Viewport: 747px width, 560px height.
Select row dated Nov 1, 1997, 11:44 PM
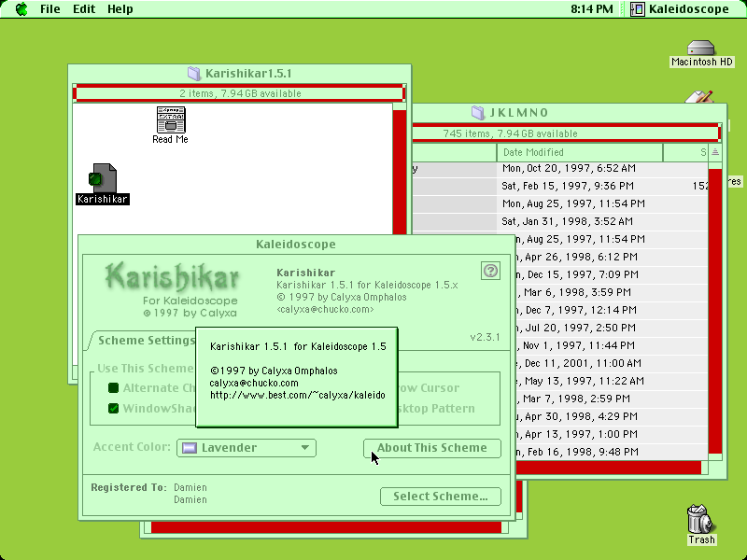coord(611,345)
